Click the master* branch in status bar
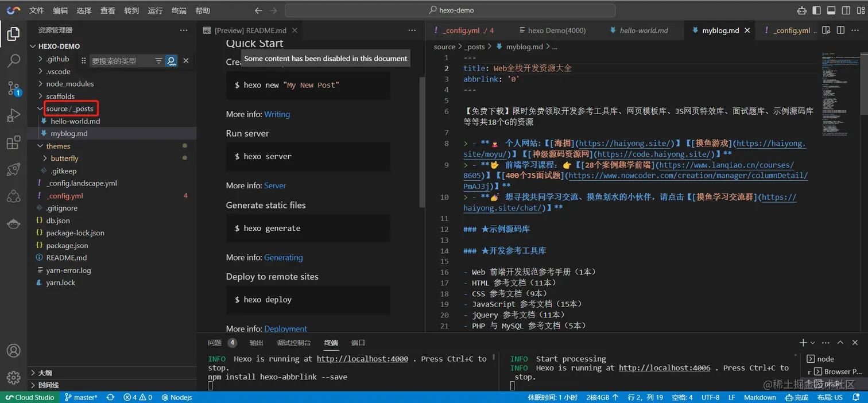868x403 pixels. pos(80,397)
